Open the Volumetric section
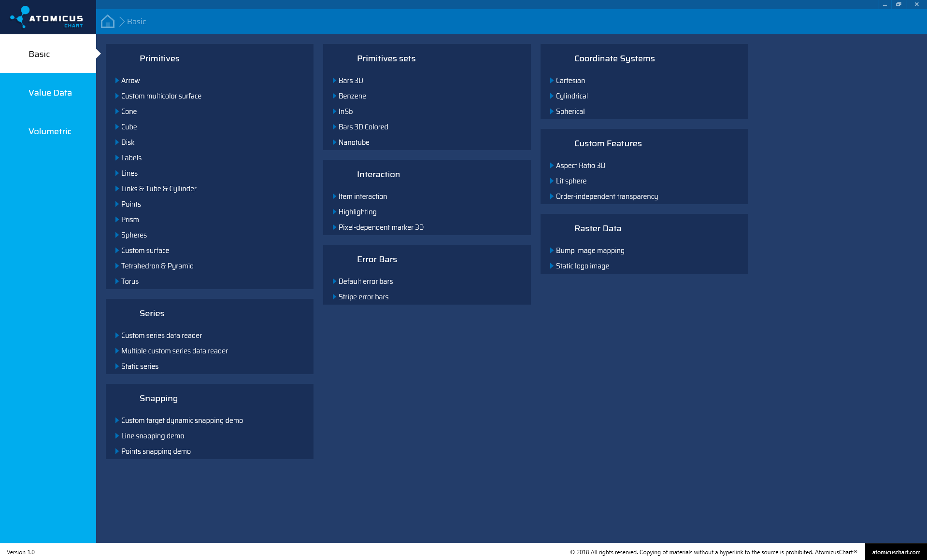The image size is (927, 560). 50,131
